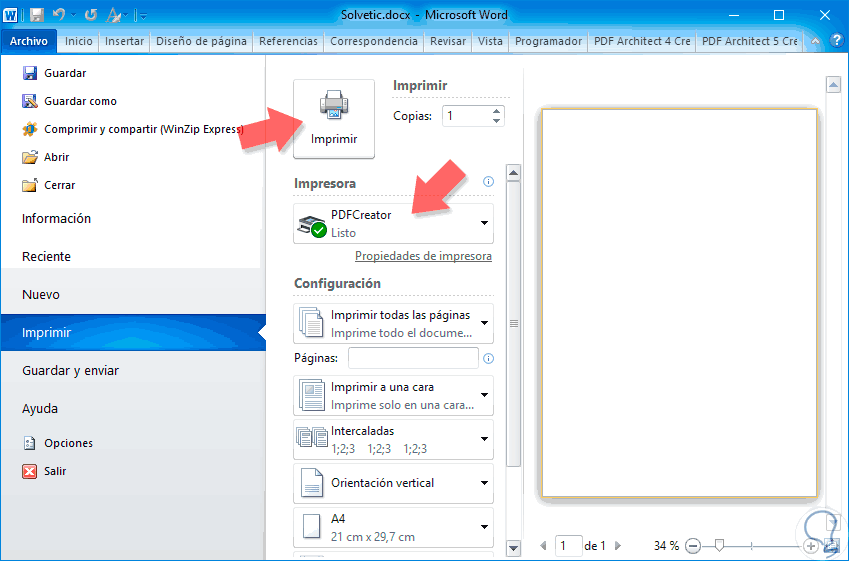Click the Cerrar folder icon

(x=30, y=185)
